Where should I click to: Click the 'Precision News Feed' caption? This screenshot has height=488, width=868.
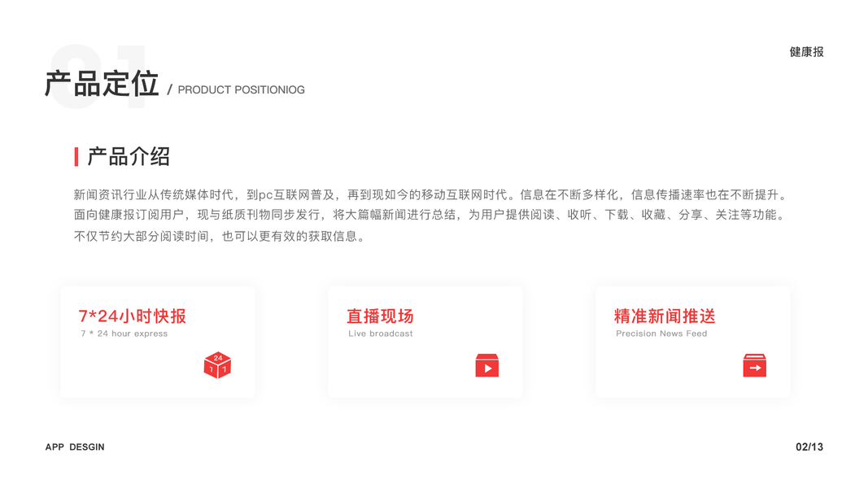point(661,333)
